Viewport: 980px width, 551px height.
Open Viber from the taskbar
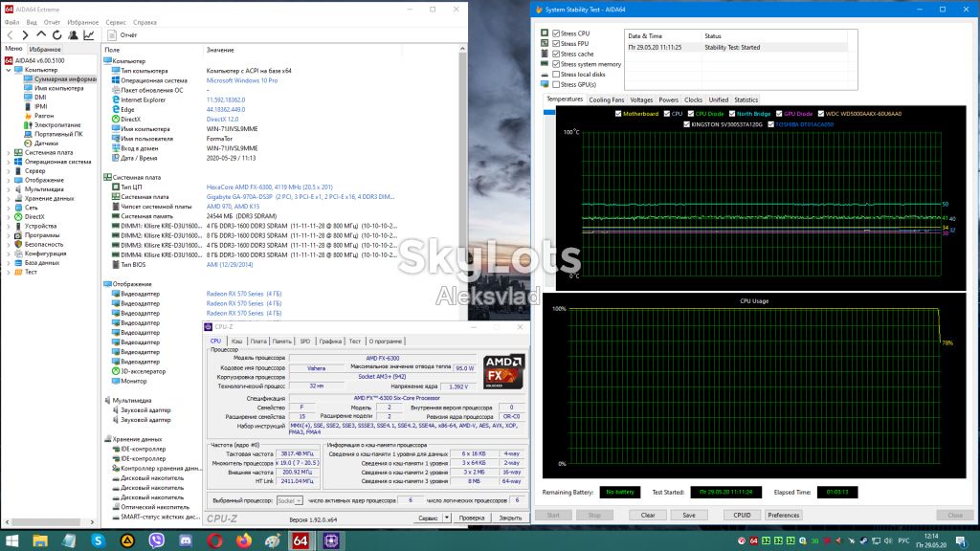(x=156, y=540)
